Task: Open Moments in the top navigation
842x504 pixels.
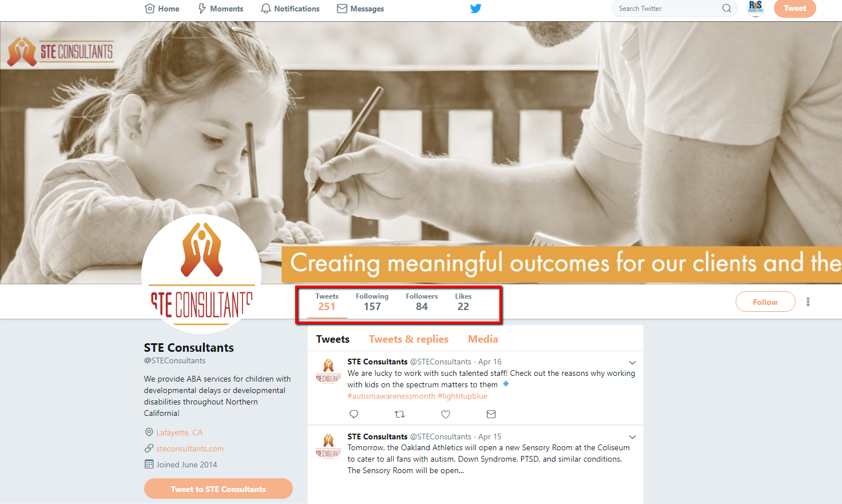Action: [220, 9]
